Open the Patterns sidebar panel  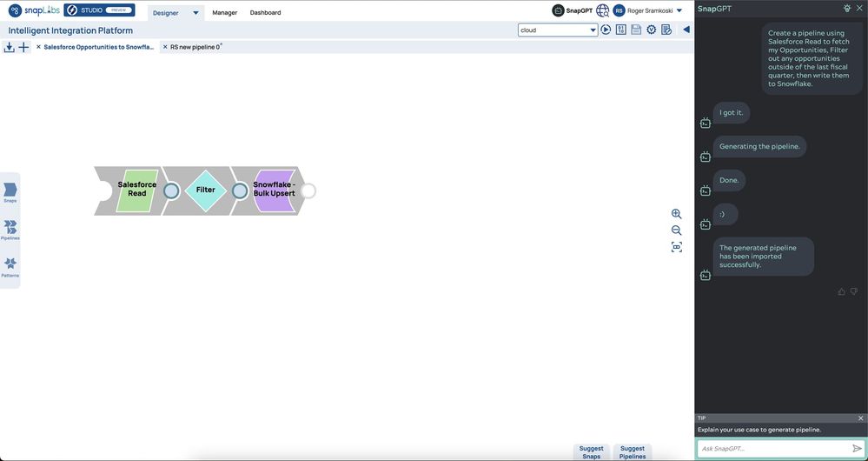click(10, 267)
